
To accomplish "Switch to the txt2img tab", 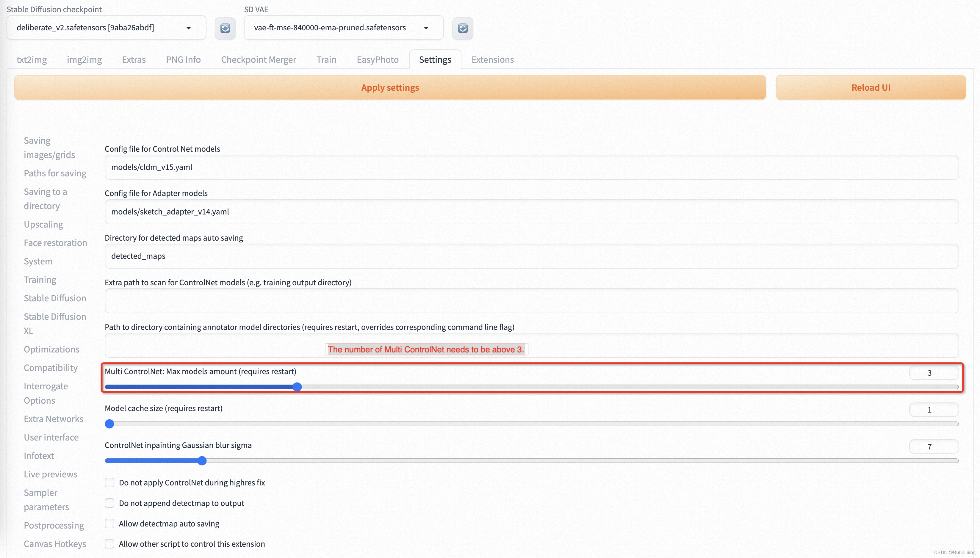I will [32, 59].
